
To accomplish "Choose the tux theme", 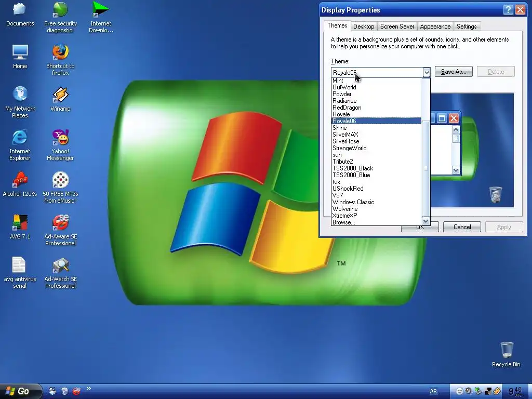I will click(376, 182).
